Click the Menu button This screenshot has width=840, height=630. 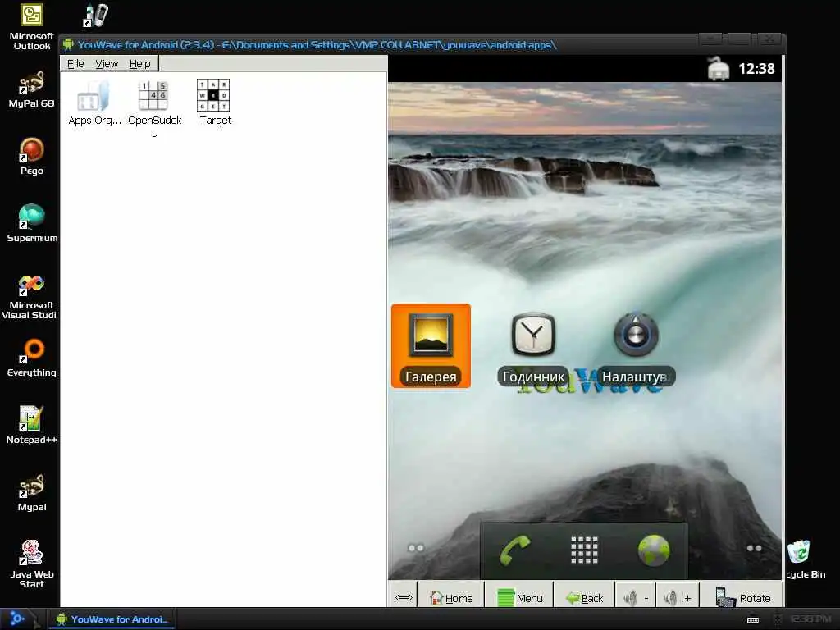tap(519, 598)
